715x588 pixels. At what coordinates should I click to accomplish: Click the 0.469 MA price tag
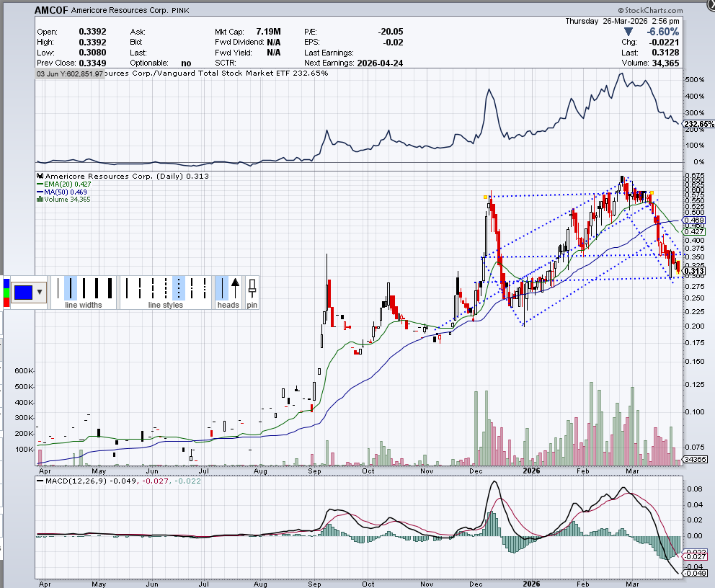pyautogui.click(x=695, y=220)
